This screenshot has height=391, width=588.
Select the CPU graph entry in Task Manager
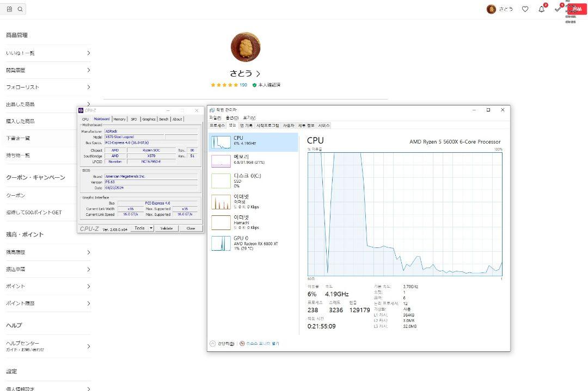[x=254, y=142]
